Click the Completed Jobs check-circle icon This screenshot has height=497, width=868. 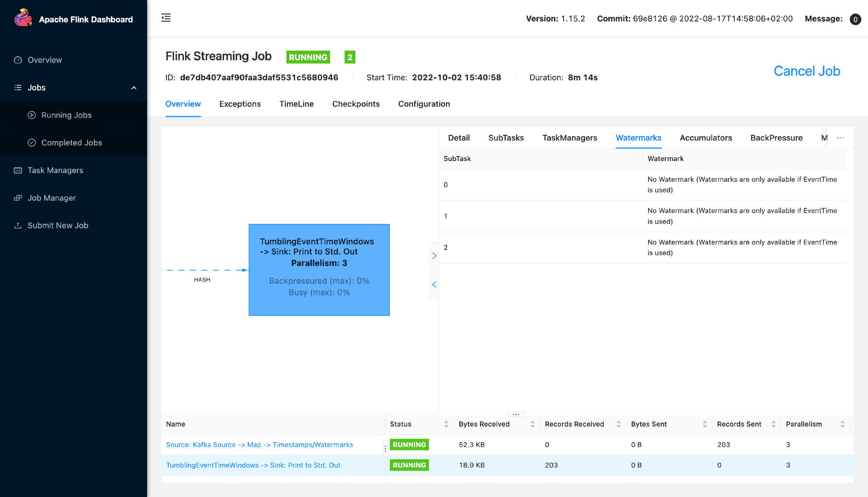pyautogui.click(x=32, y=143)
